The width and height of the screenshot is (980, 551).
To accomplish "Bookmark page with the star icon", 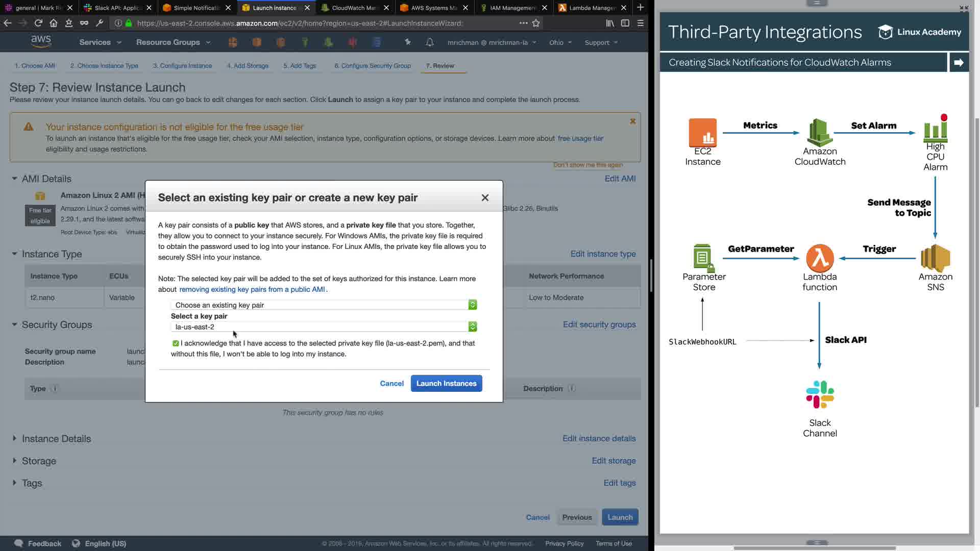I will point(536,23).
